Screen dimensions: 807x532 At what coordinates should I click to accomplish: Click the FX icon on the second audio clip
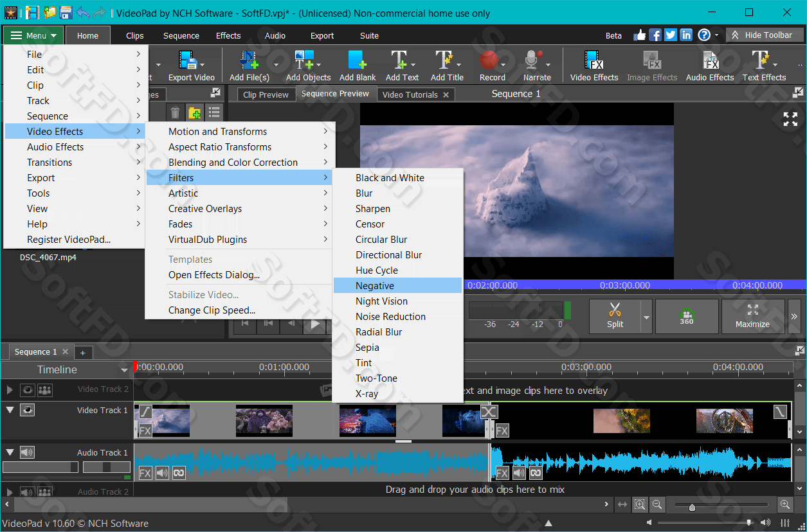pyautogui.click(x=502, y=473)
